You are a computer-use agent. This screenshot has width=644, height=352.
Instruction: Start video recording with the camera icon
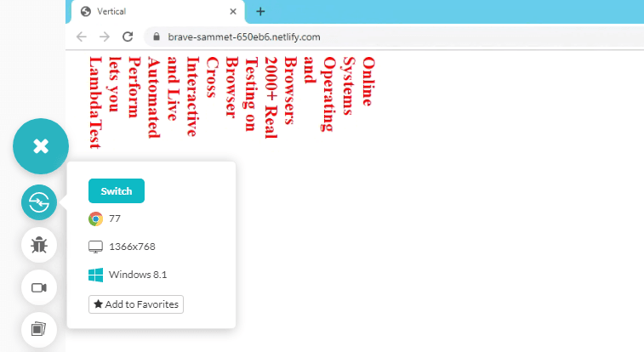tap(39, 287)
